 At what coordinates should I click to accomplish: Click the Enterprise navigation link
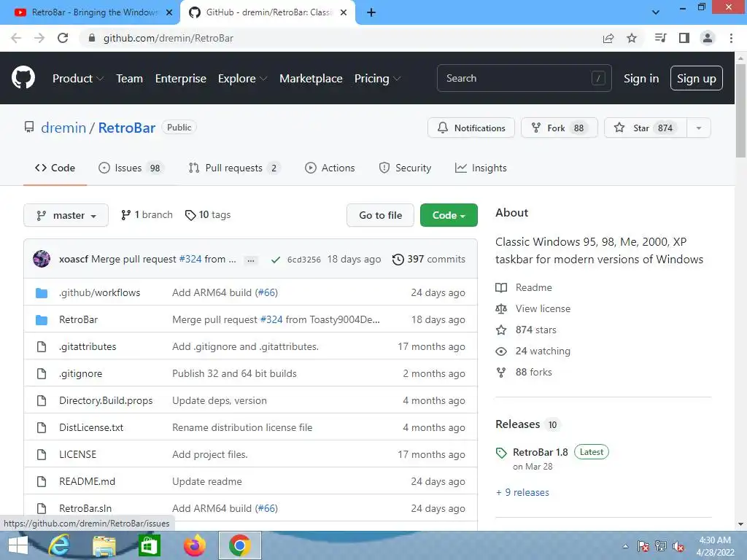coord(181,79)
